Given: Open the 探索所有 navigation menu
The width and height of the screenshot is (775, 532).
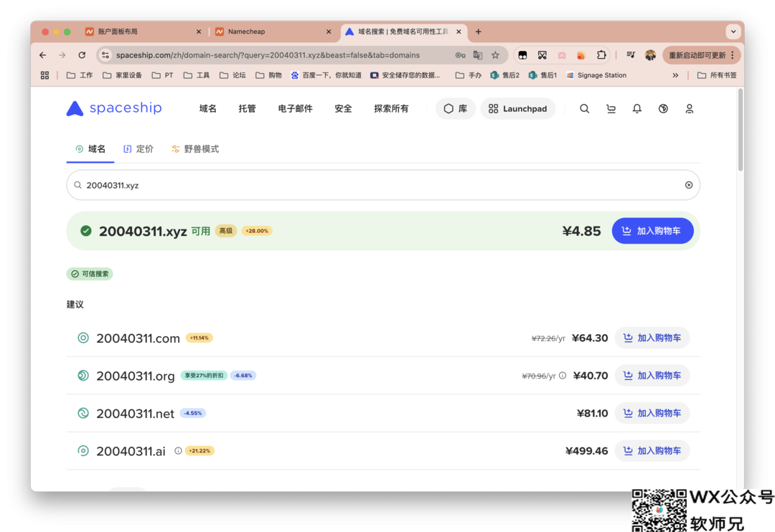Looking at the screenshot, I should tap(391, 109).
